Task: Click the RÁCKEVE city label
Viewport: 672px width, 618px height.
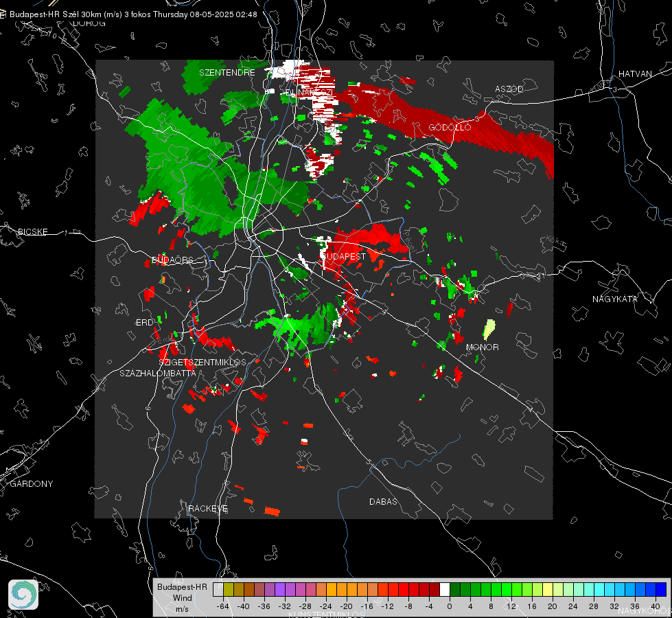Action: click(208, 509)
